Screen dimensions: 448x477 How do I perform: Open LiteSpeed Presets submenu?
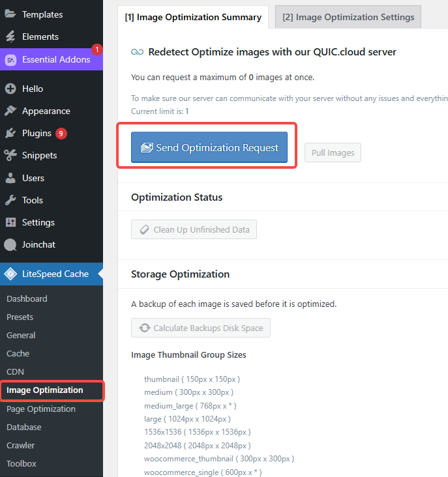(20, 317)
